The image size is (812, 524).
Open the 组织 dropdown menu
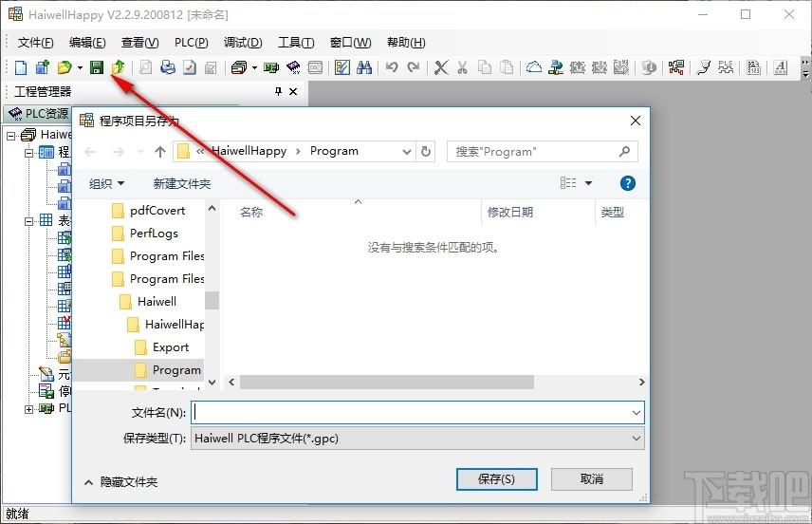pos(106,183)
